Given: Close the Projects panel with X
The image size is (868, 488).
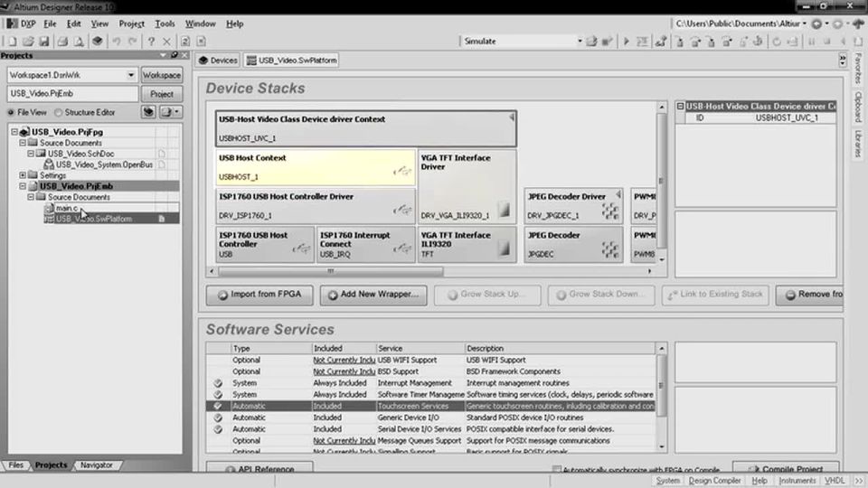Looking at the screenshot, I should coord(184,55).
